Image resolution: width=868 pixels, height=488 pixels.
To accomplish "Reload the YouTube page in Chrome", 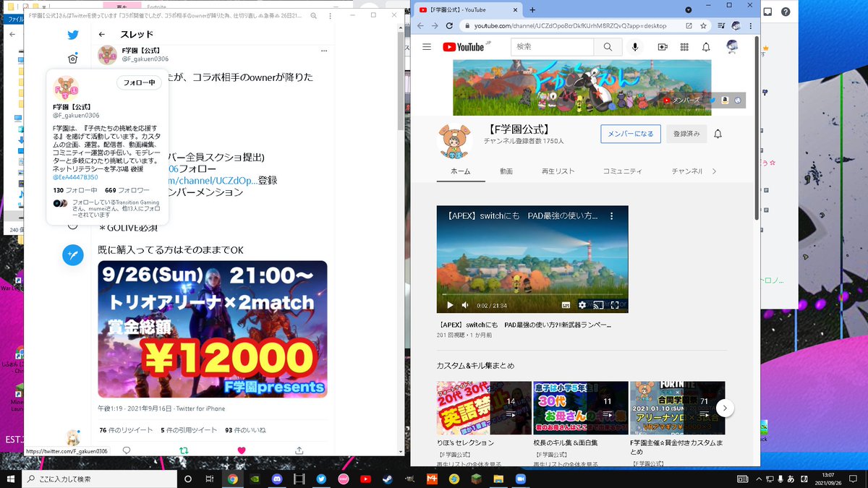I will pos(450,26).
